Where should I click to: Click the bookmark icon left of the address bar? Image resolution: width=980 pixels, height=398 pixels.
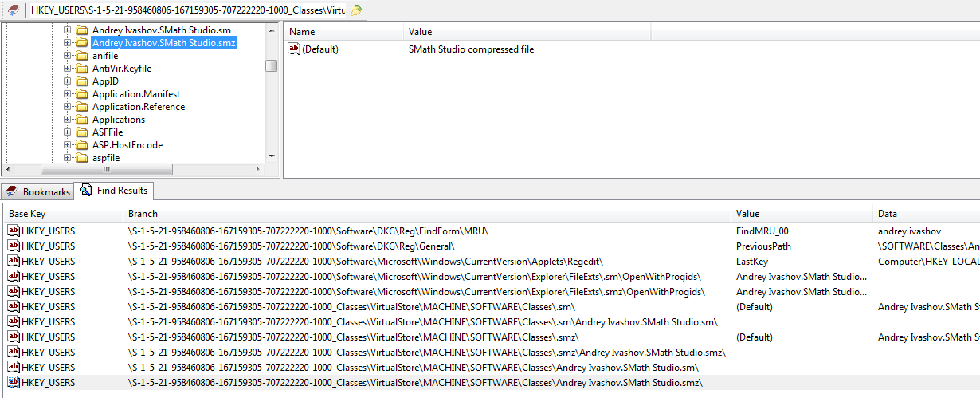tap(14, 10)
